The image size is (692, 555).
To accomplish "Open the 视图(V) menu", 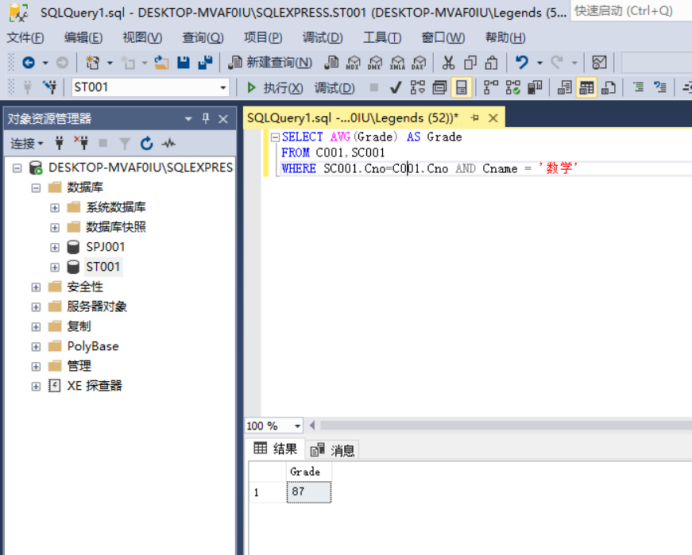I will tap(142, 38).
